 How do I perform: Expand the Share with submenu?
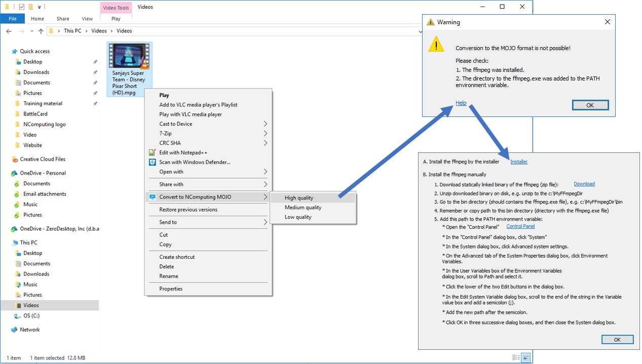click(208, 184)
